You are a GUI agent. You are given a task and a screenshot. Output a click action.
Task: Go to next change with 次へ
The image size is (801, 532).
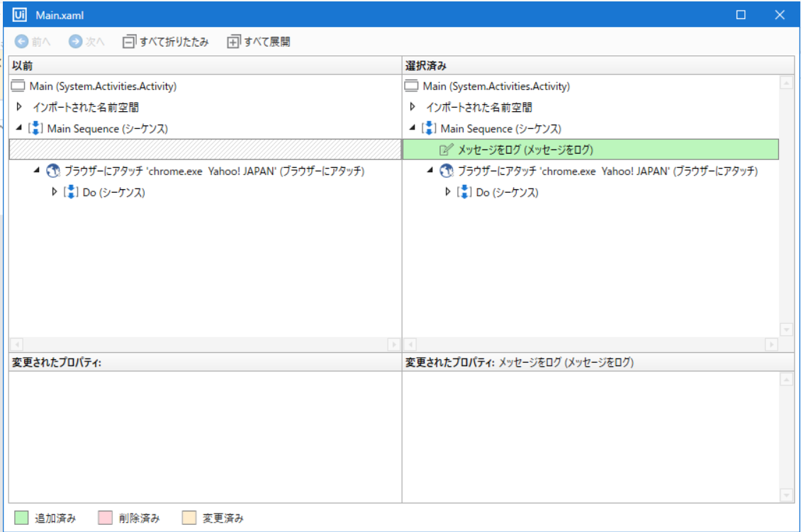pos(86,41)
